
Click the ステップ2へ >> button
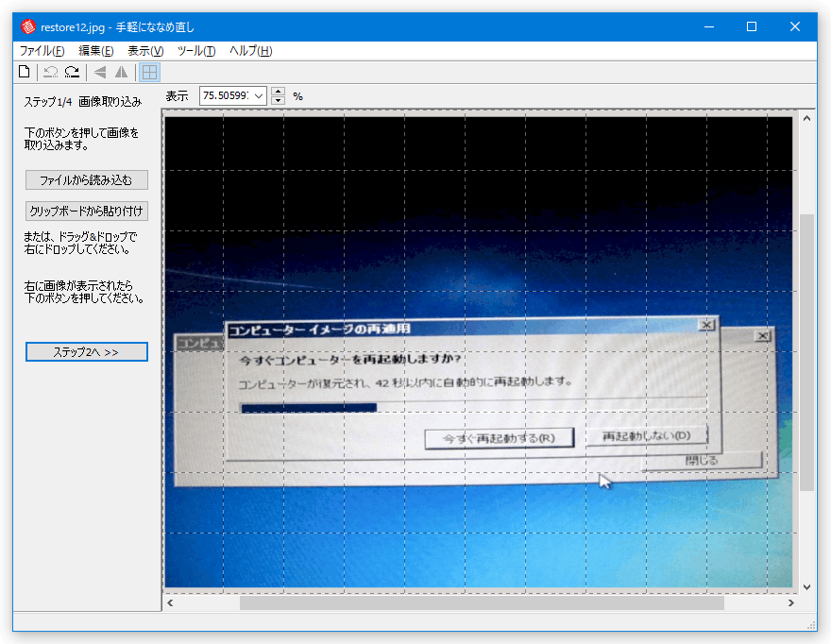[x=86, y=352]
